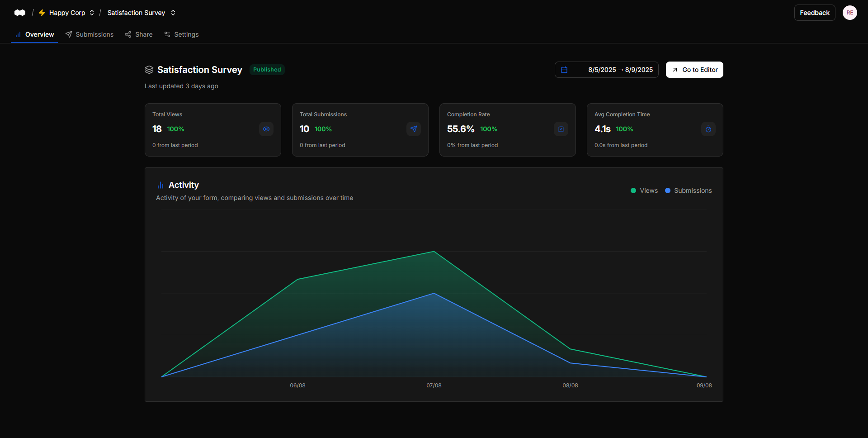Toggle the Published status badge

click(267, 70)
